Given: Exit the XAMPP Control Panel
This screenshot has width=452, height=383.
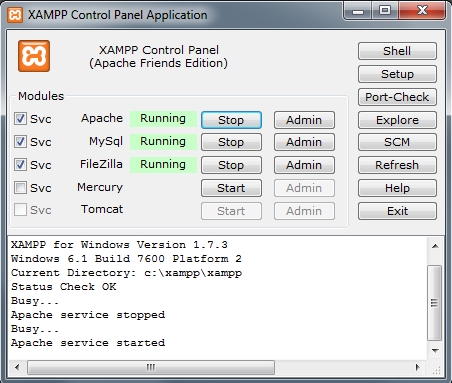Looking at the screenshot, I should click(397, 211).
